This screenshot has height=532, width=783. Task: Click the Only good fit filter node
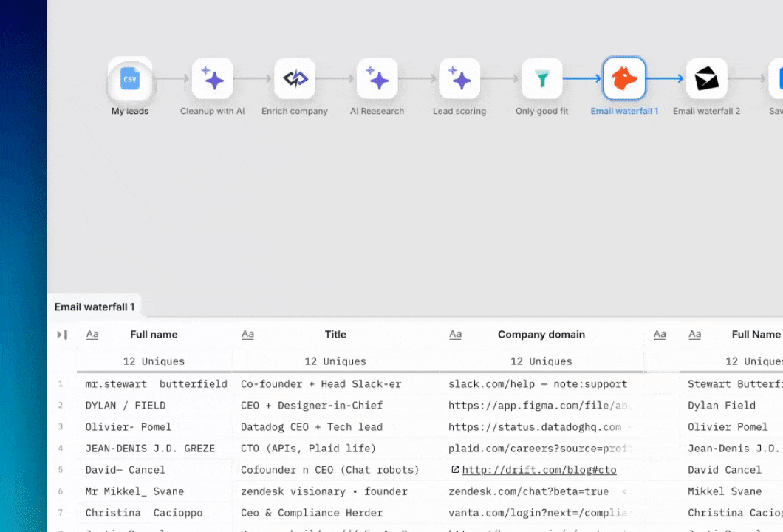tap(541, 79)
